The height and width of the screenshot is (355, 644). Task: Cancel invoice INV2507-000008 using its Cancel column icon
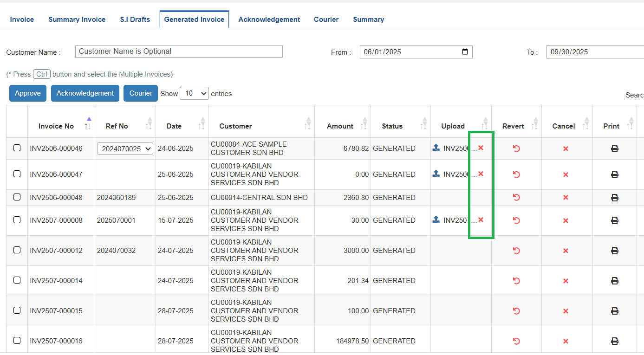pos(566,220)
